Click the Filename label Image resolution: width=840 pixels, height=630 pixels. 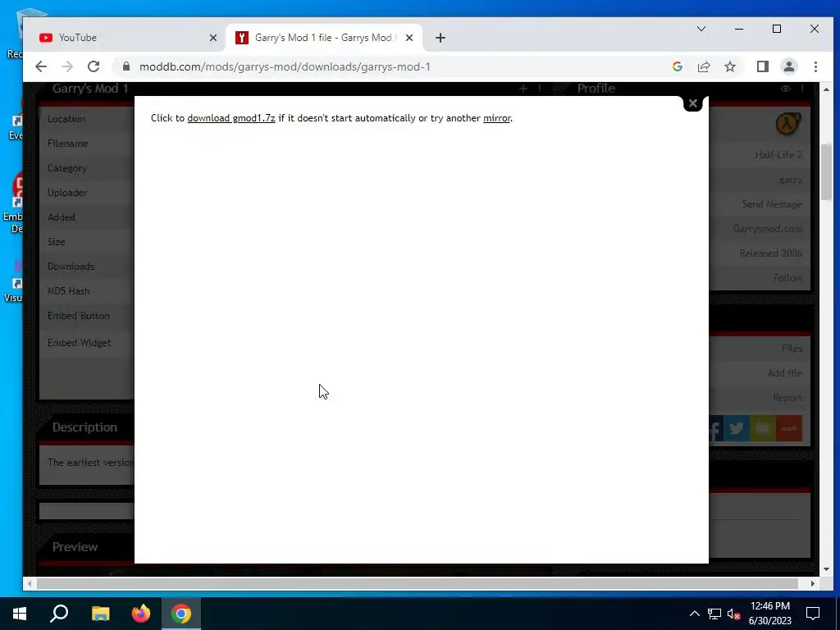(x=67, y=143)
